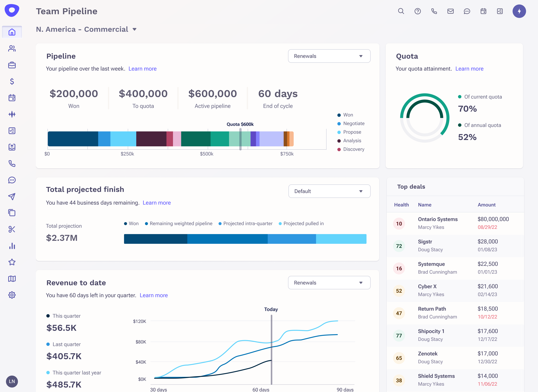Open the Pipeline Renewals dropdown
Screen dimensions: 538x392
click(x=329, y=56)
